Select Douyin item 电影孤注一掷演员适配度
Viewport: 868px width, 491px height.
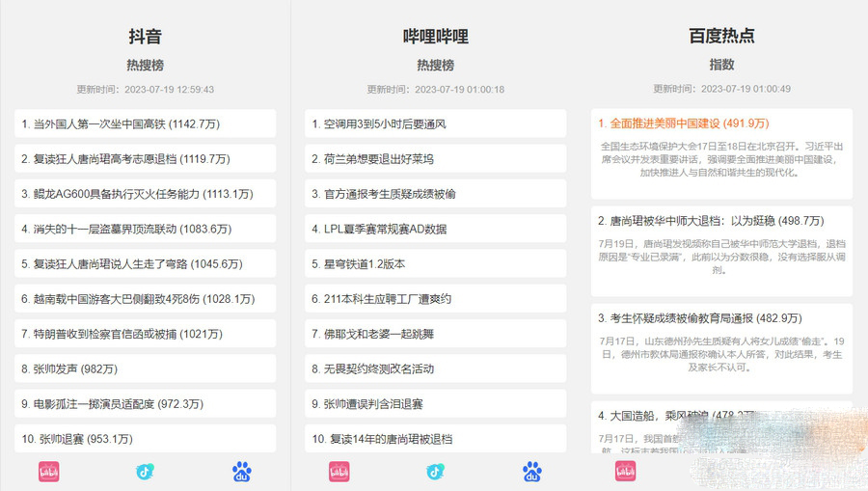click(x=145, y=403)
